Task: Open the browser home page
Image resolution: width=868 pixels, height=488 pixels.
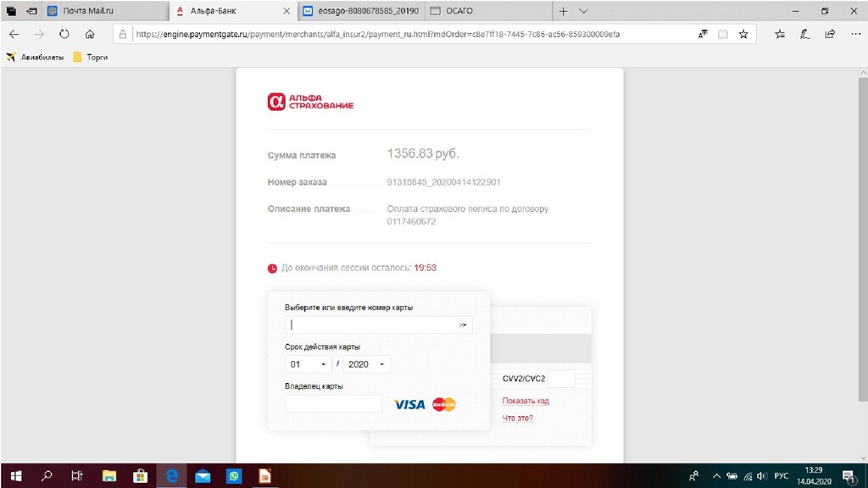Action: pos(90,34)
